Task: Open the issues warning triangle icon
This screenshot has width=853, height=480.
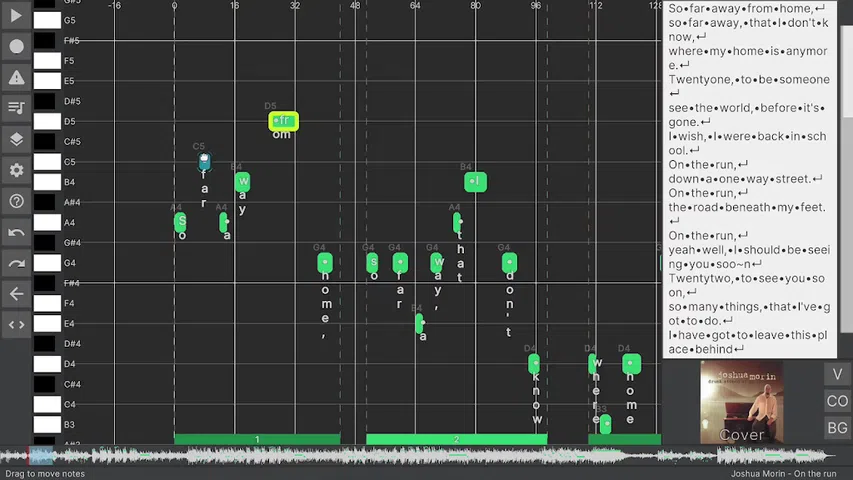Action: [16, 77]
